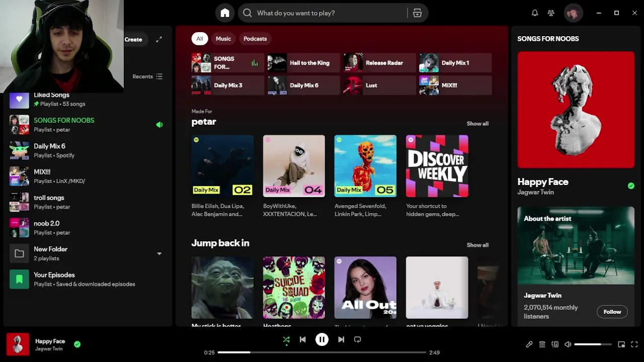Open Daily Mix 1 shortcut
644x362 pixels.
(456, 63)
